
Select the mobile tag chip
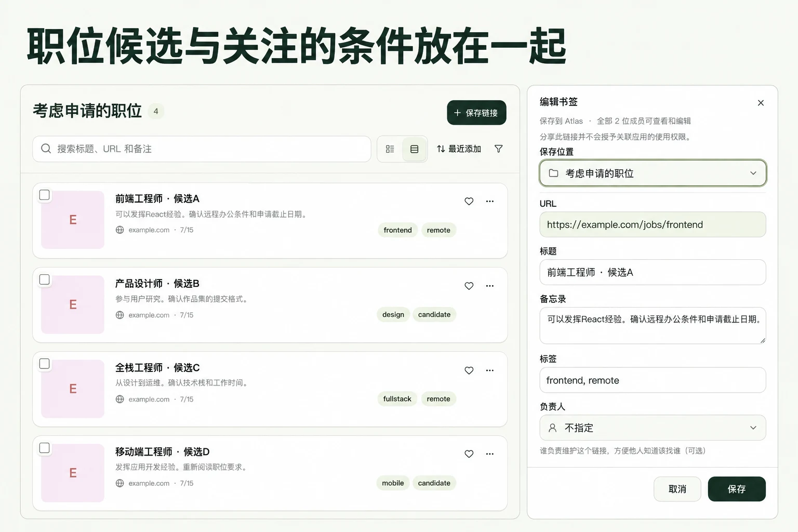(x=393, y=483)
